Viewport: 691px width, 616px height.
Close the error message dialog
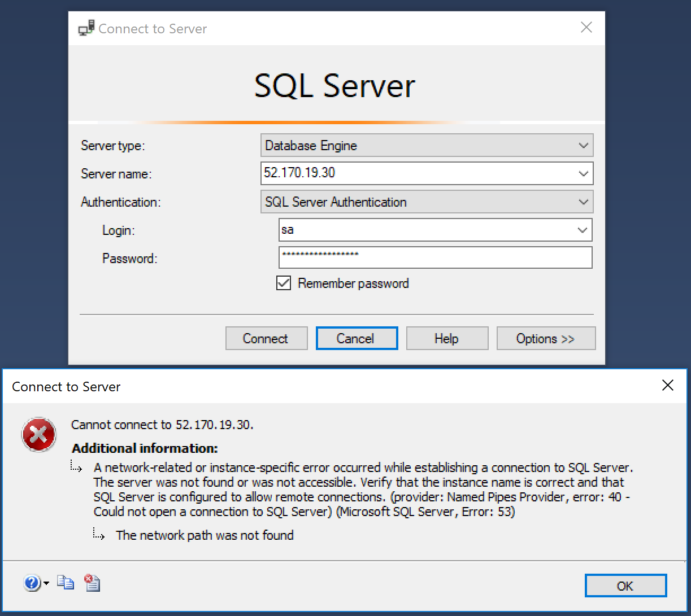coord(667,386)
